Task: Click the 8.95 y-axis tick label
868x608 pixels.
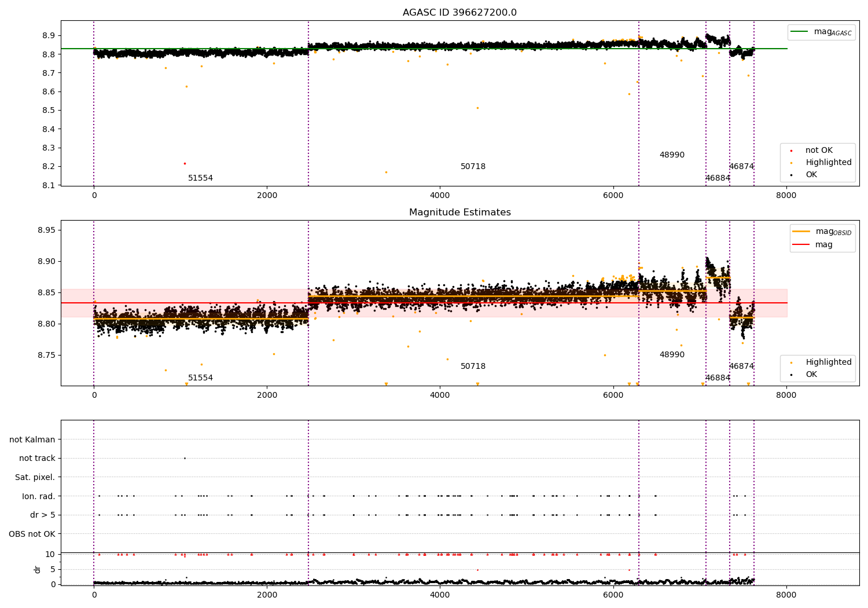Action: tap(46, 230)
